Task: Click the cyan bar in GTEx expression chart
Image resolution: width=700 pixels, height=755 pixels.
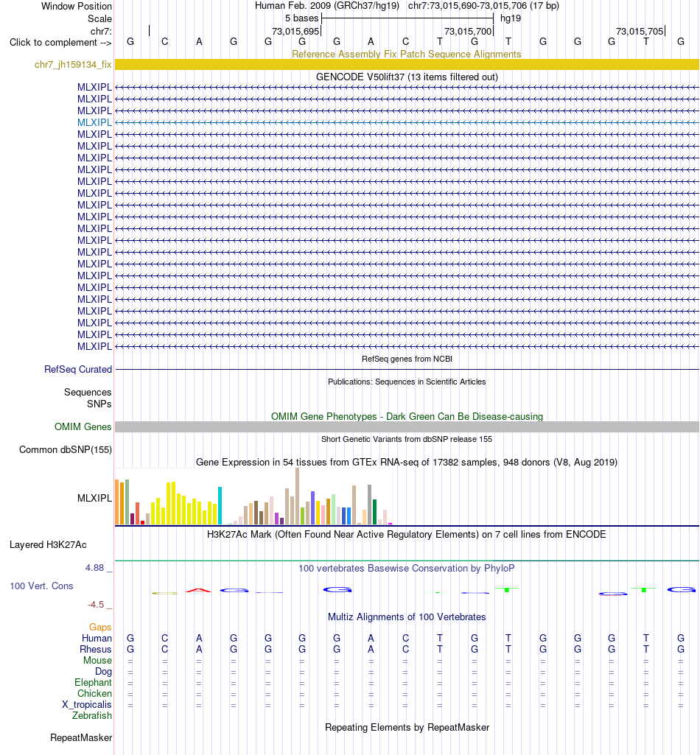Action: pos(220,505)
